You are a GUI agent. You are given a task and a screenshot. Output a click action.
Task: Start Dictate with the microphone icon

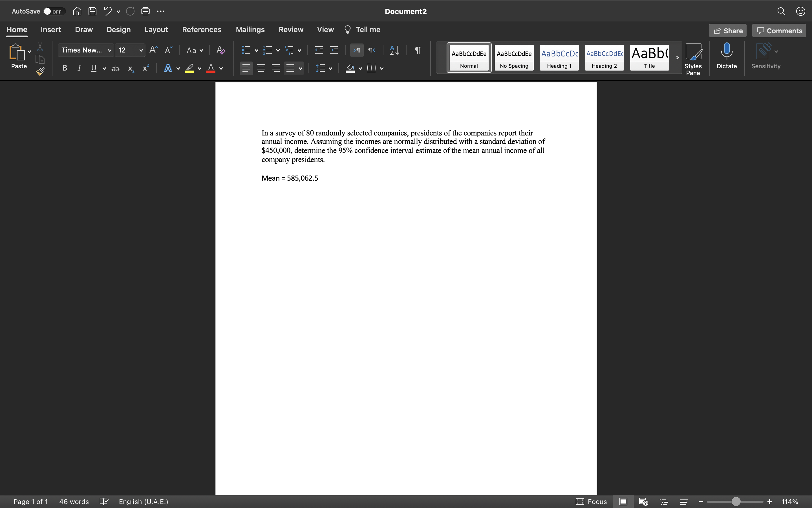(727, 56)
